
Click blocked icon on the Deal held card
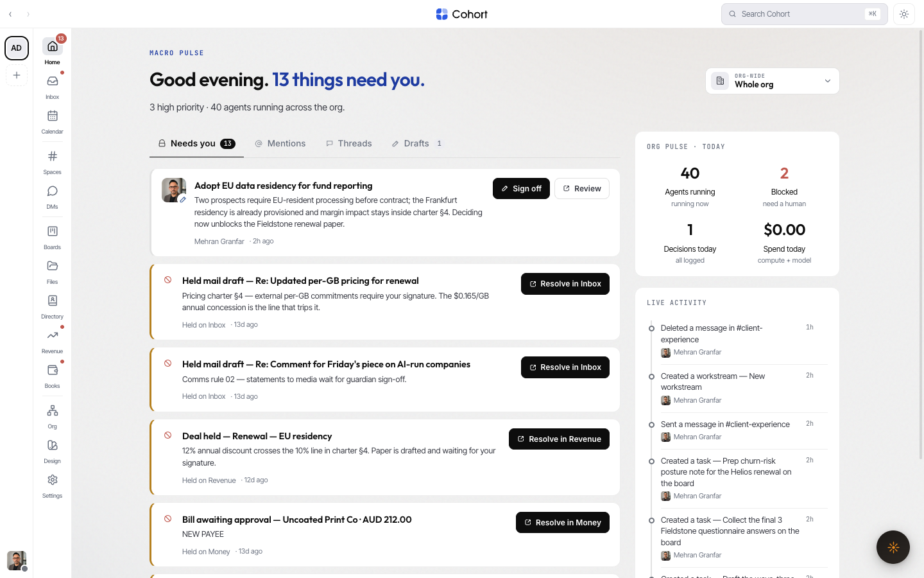pos(167,435)
